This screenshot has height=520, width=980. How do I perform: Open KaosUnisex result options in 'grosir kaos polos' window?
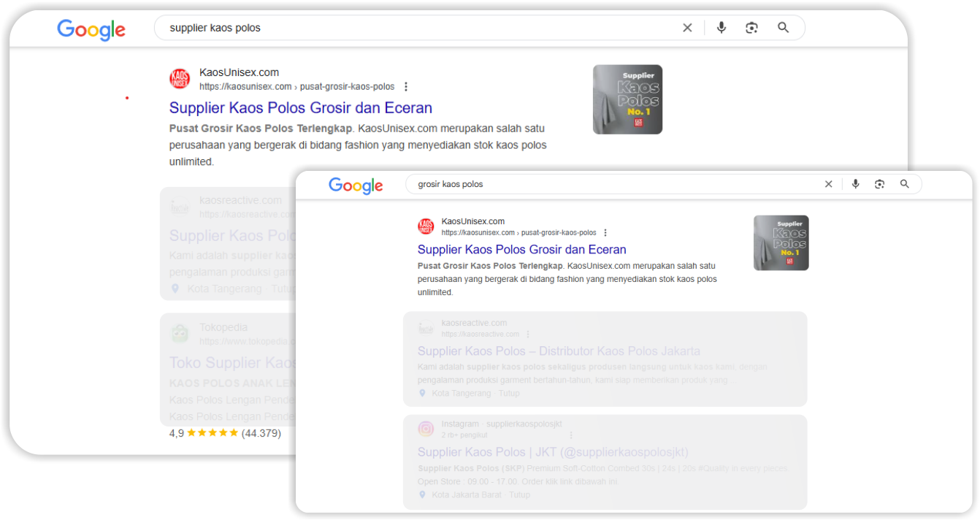(605, 232)
